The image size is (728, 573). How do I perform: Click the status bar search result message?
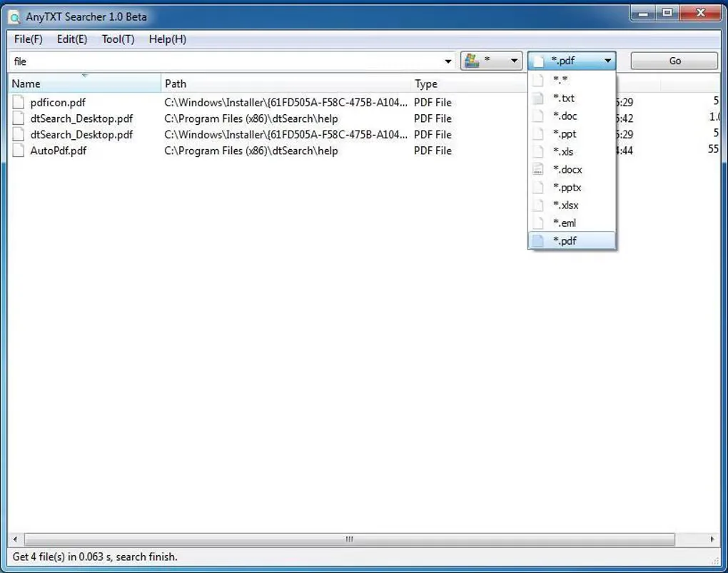(x=95, y=557)
